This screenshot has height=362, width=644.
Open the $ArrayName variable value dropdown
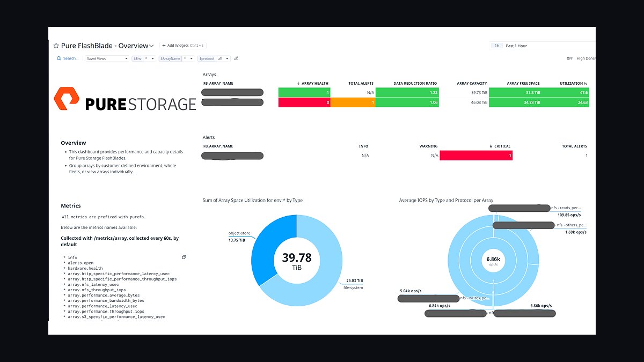[188, 58]
